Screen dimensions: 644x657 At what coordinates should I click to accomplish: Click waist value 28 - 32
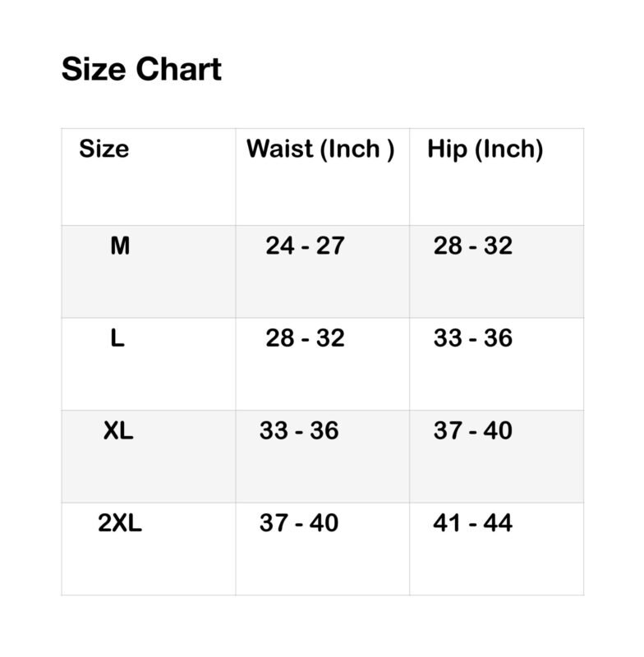pos(305,338)
